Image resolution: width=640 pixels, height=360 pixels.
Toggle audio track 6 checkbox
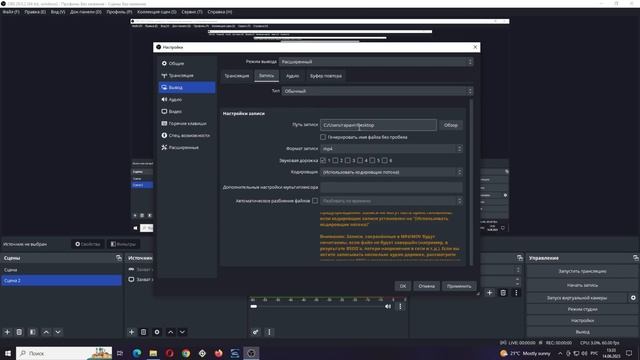[384, 160]
